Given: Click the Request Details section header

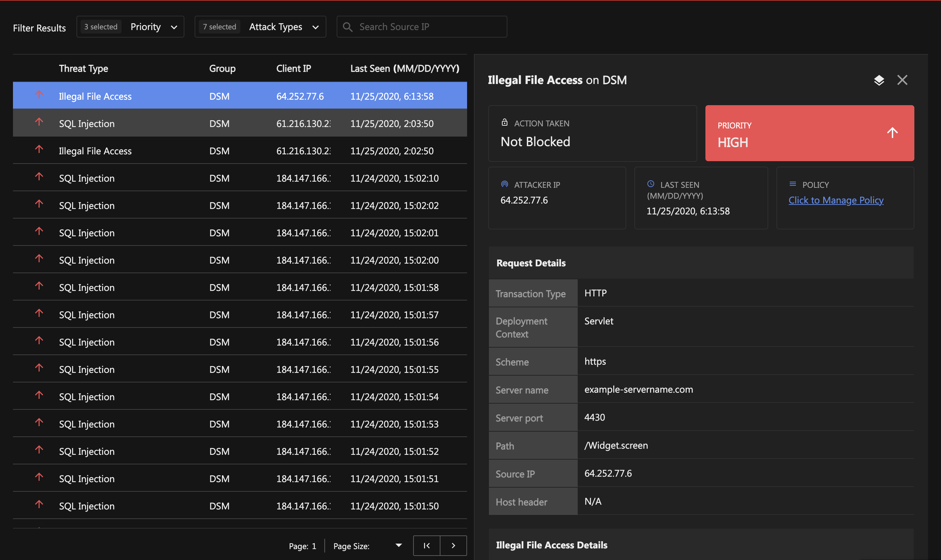Looking at the screenshot, I should (x=701, y=263).
